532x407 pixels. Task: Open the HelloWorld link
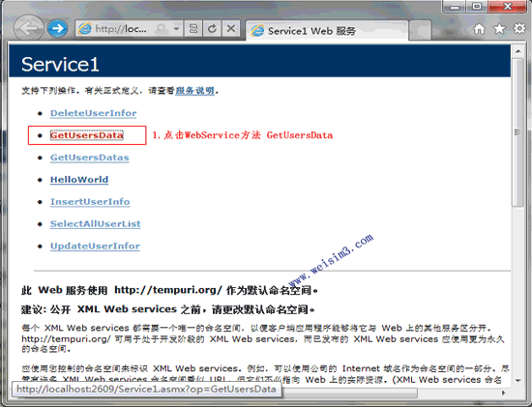coord(79,180)
